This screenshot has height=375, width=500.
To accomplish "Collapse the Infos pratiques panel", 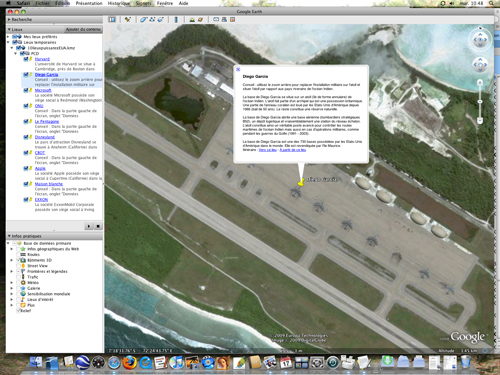I will (9, 236).
